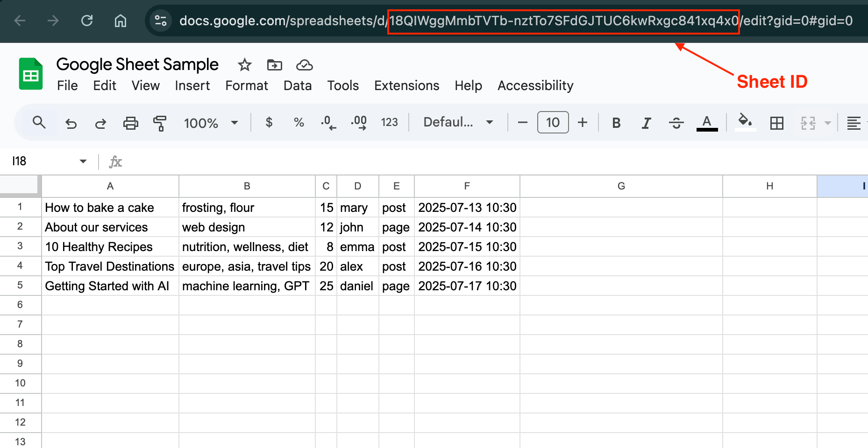The width and height of the screenshot is (868, 448).
Task: Select cell 'Getting Started with AI'
Action: (110, 286)
